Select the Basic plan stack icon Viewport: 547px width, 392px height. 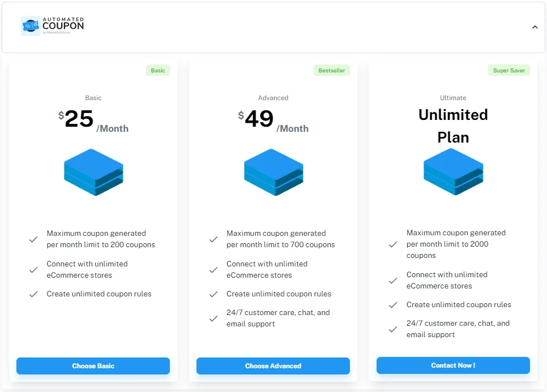coord(93,173)
